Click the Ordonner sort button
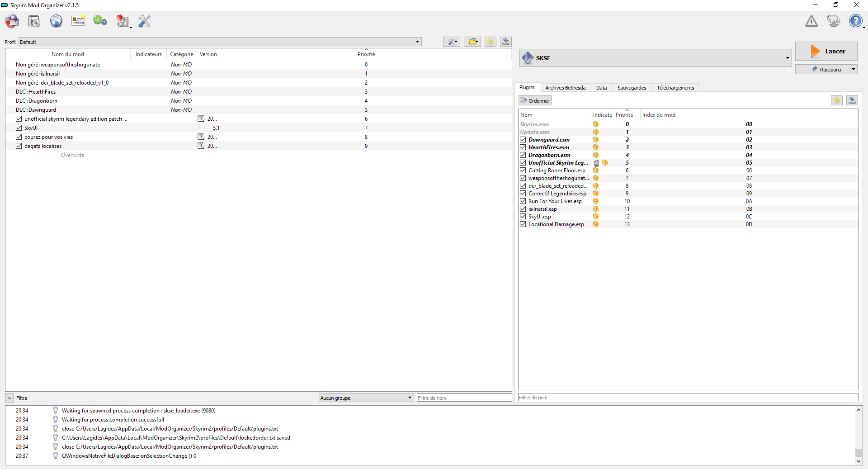Image resolution: width=868 pixels, height=469 pixels. click(x=535, y=100)
